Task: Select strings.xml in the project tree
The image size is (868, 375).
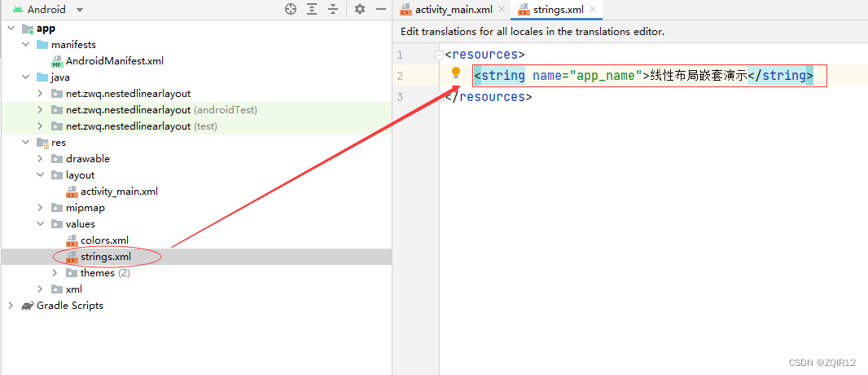Action: 106,257
